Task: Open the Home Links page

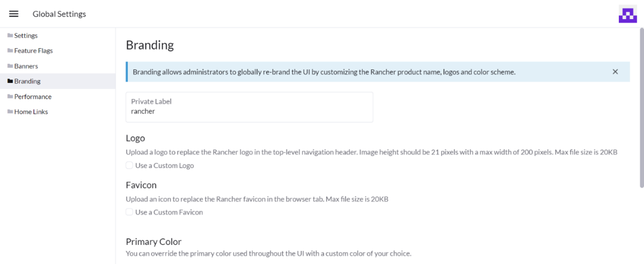Action: (x=31, y=112)
